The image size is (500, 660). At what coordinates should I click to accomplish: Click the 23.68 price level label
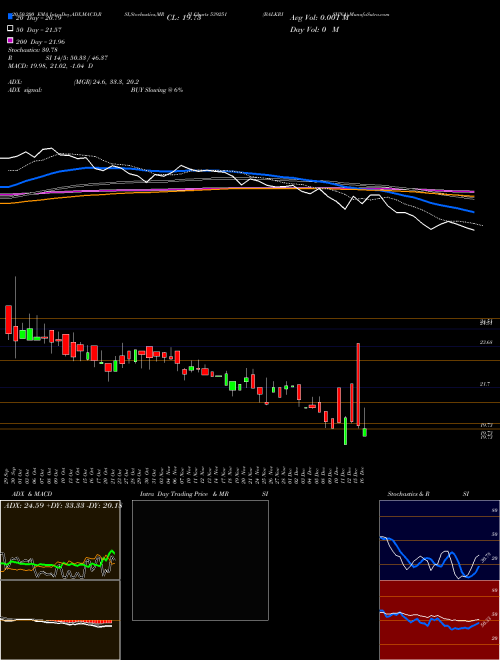tap(486, 343)
